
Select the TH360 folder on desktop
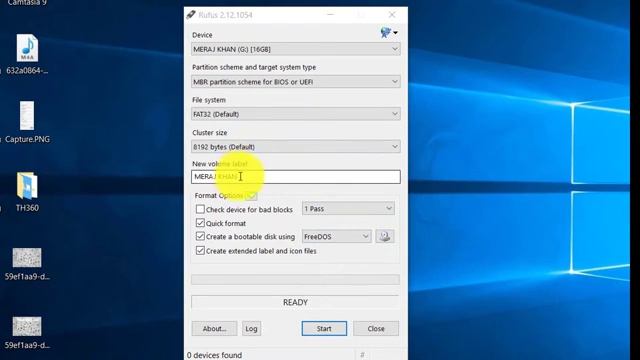coord(27,186)
